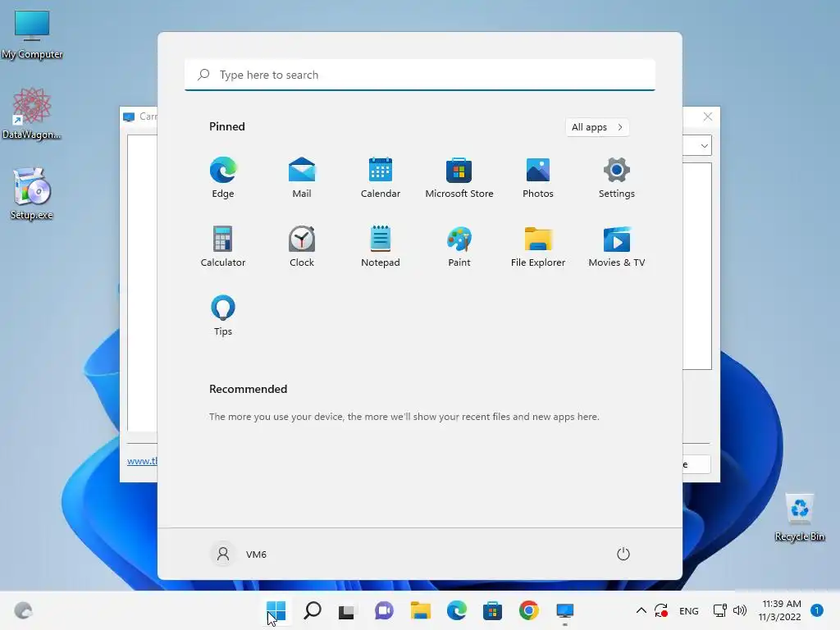Expand the dropdown in background window
The height and width of the screenshot is (630, 840).
[x=704, y=146]
